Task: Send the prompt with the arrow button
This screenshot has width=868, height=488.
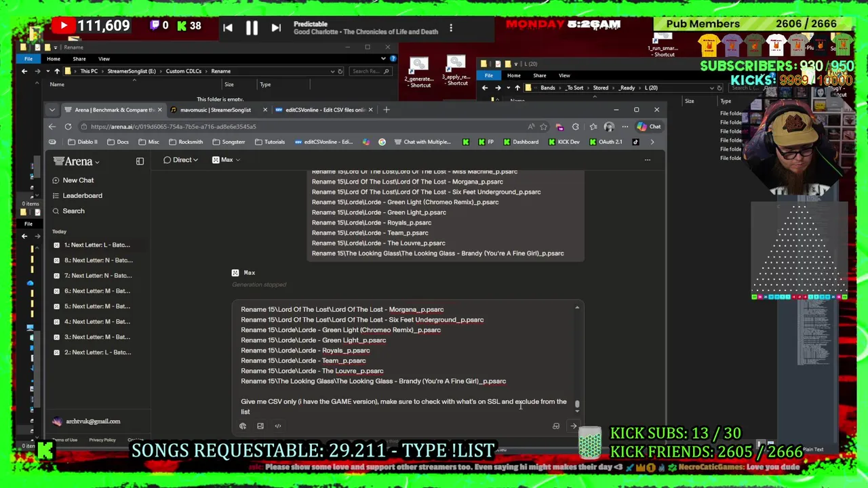Action: click(x=574, y=426)
